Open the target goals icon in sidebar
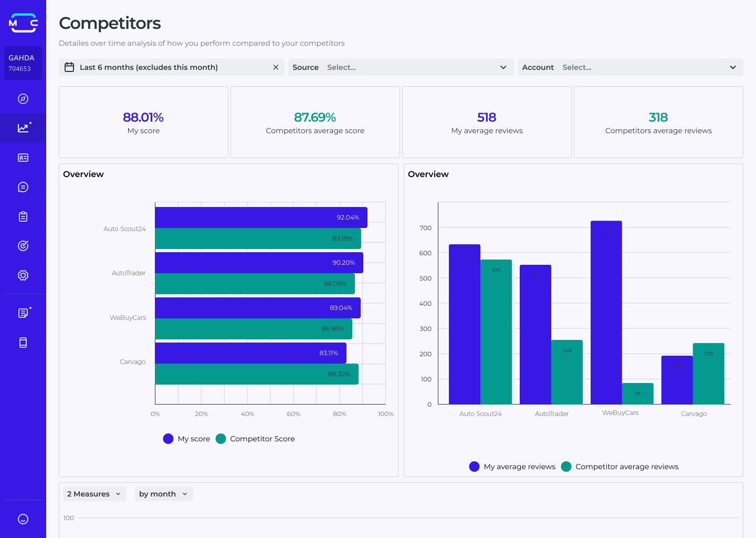Viewport: 756px width, 538px height. pos(23,245)
